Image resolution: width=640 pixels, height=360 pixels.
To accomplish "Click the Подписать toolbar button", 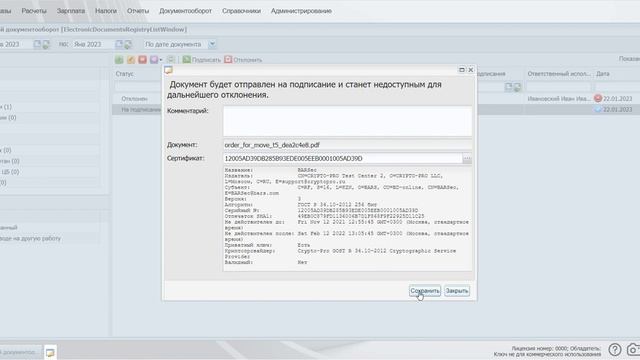I will pos(202,60).
